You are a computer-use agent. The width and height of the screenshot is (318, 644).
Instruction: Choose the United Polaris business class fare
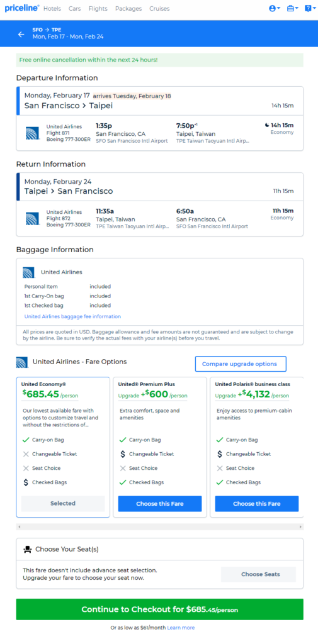tap(257, 504)
